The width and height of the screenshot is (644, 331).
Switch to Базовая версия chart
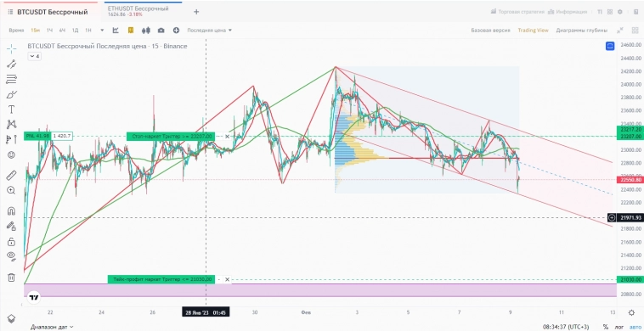(490, 30)
